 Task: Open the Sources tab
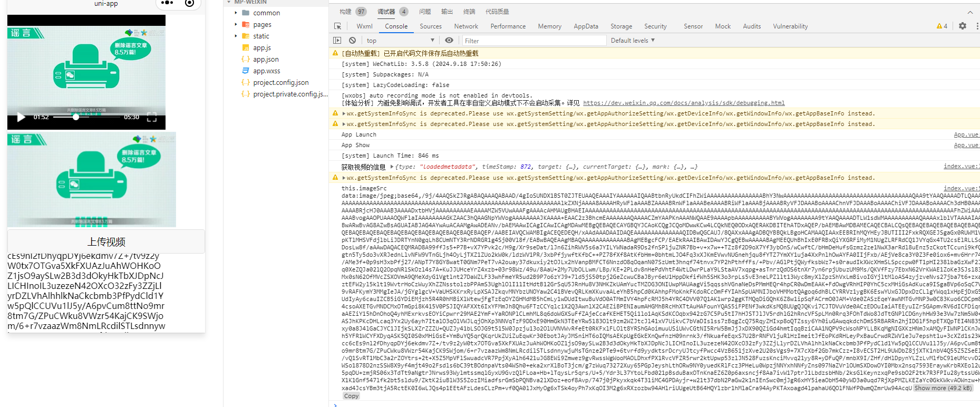click(431, 26)
